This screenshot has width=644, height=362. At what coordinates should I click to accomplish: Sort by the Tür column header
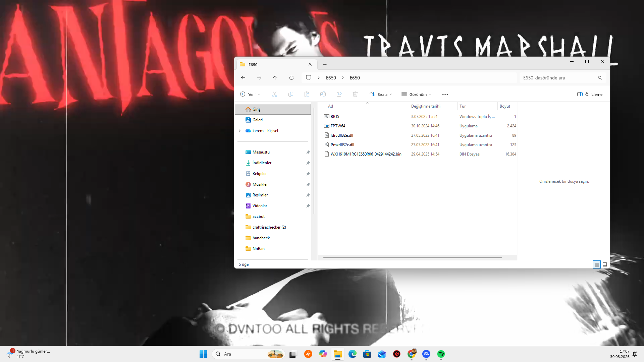point(477,106)
